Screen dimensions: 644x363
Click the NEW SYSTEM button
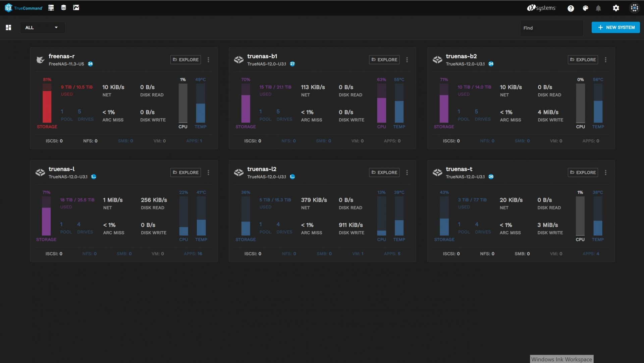615,28
